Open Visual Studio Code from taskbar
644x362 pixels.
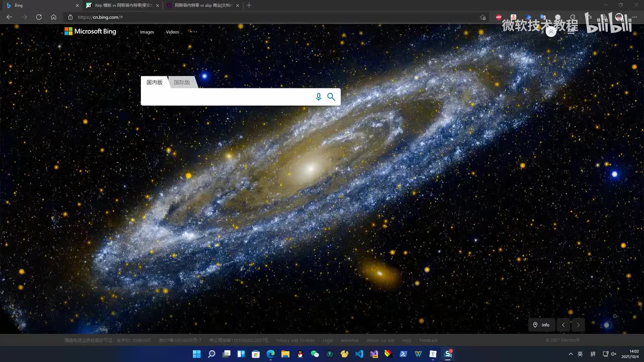point(359,354)
